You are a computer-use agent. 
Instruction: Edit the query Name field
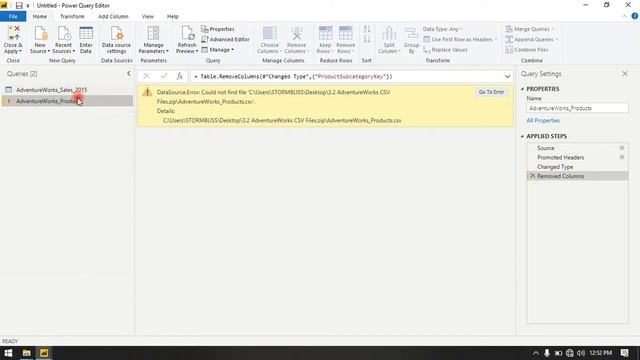pyautogui.click(x=577, y=108)
